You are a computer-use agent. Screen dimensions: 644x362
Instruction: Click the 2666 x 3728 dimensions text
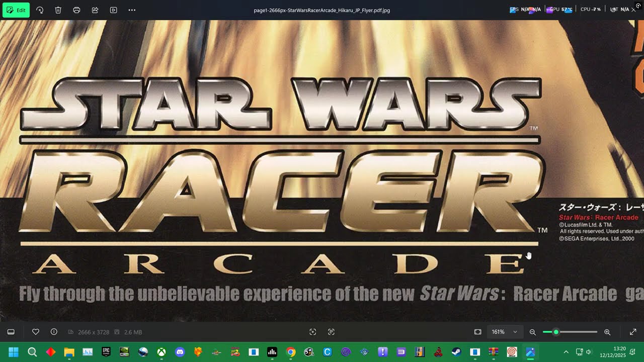94,332
